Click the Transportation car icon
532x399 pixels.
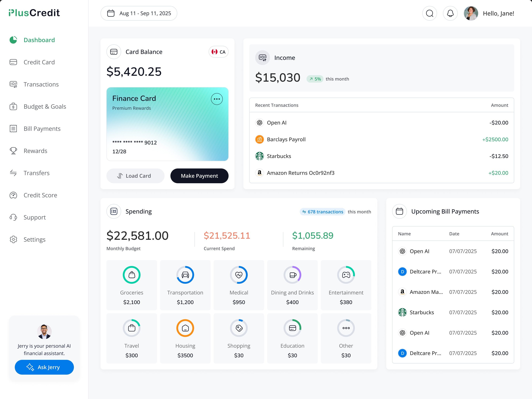(185, 275)
